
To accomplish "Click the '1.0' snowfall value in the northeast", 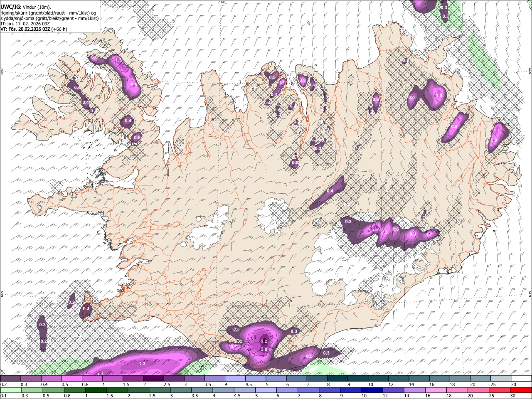I will (x=439, y=95).
